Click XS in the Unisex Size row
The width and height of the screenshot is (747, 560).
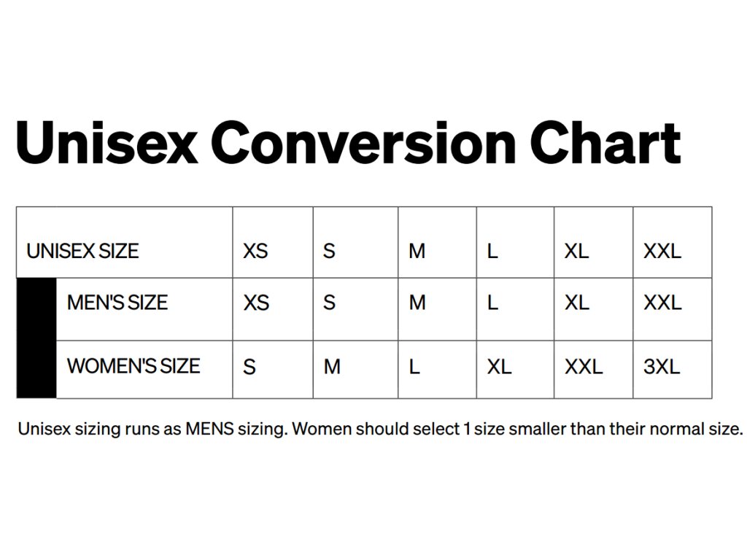click(x=255, y=251)
